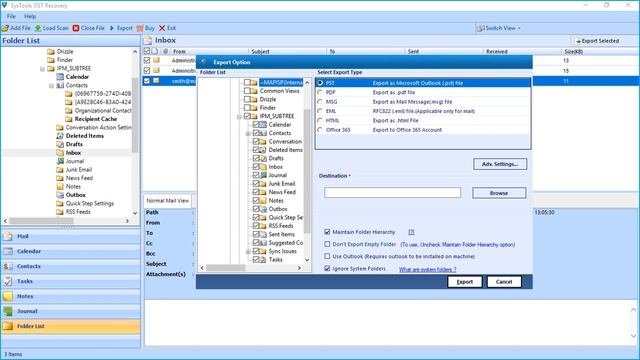
Task: Select the MSG export type radio
Action: click(320, 102)
